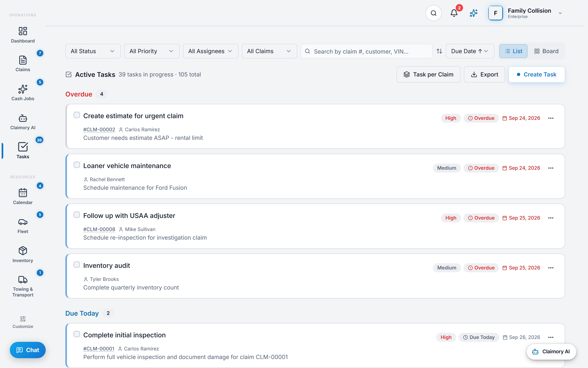588x368 pixels.
Task: Click the Create Task button
Action: (x=537, y=74)
